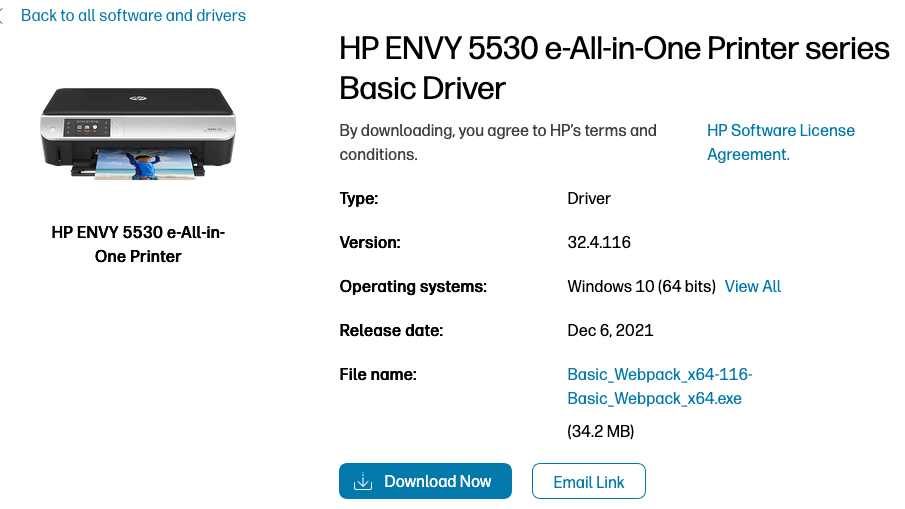Viewport: 905px width, 509px height.
Task: Click the HP ENVY 5530 printer product image
Action: point(138,131)
